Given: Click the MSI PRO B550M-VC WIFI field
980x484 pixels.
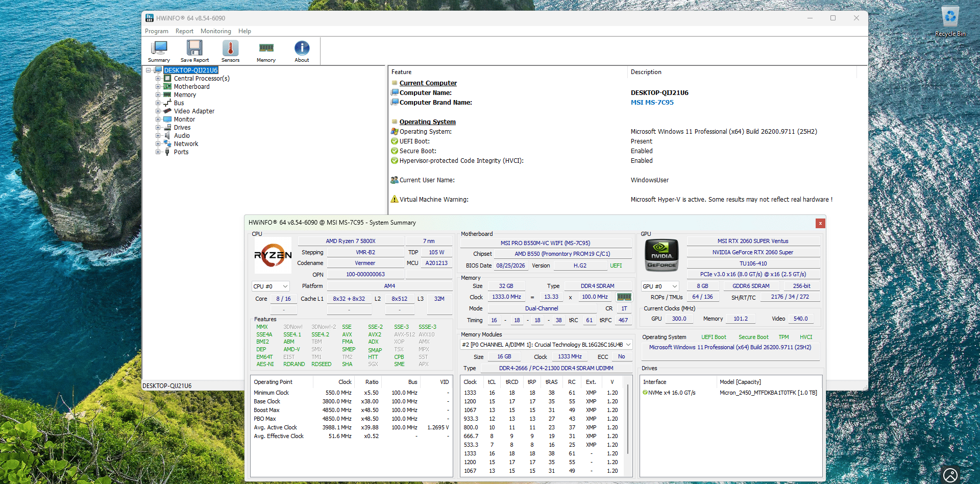Looking at the screenshot, I should [545, 243].
